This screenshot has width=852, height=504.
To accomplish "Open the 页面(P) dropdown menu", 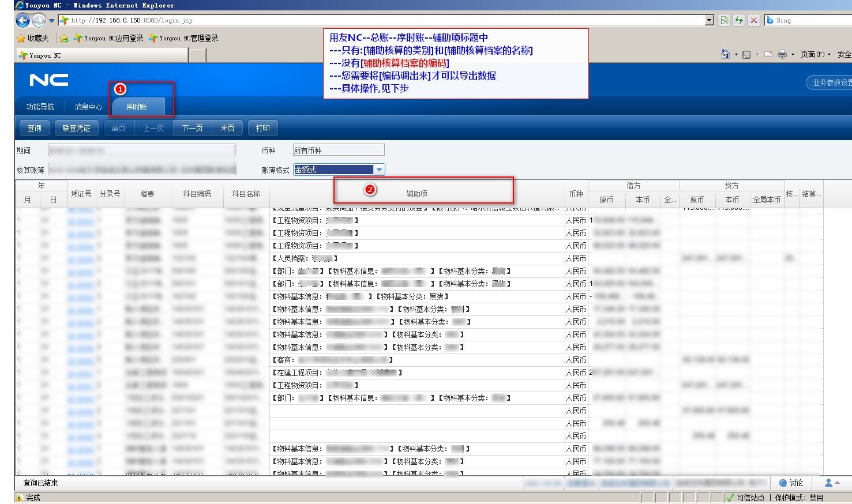I will tap(816, 54).
